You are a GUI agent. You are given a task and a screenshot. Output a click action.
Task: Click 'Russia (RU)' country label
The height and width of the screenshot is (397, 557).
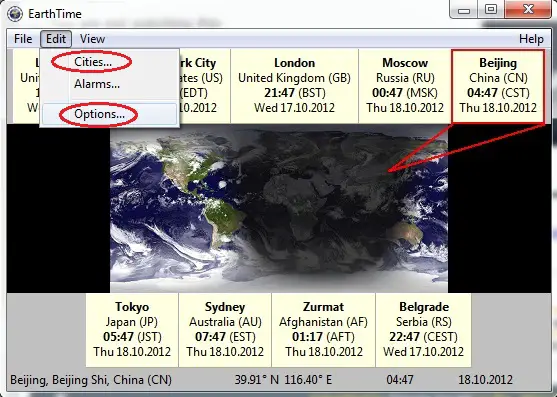tap(405, 78)
